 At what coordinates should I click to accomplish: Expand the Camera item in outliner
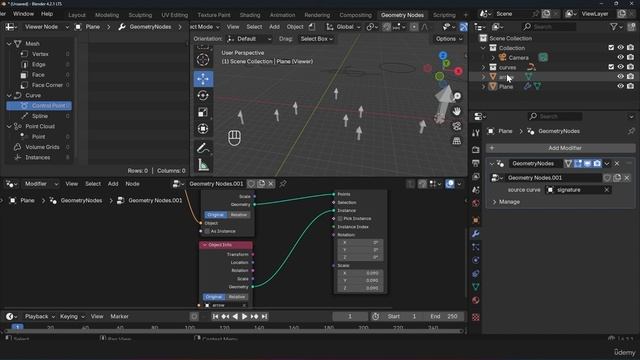[493, 58]
